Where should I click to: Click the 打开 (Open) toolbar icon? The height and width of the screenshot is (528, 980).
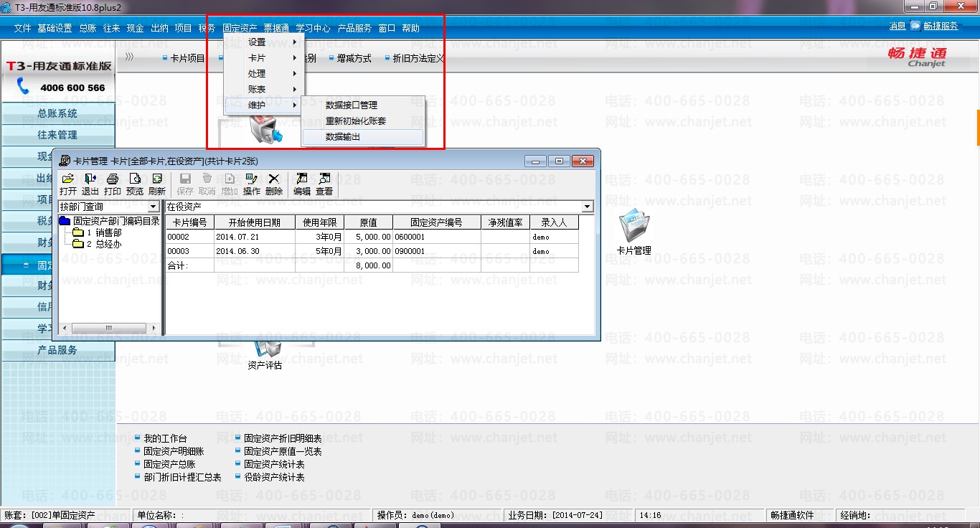(x=68, y=184)
